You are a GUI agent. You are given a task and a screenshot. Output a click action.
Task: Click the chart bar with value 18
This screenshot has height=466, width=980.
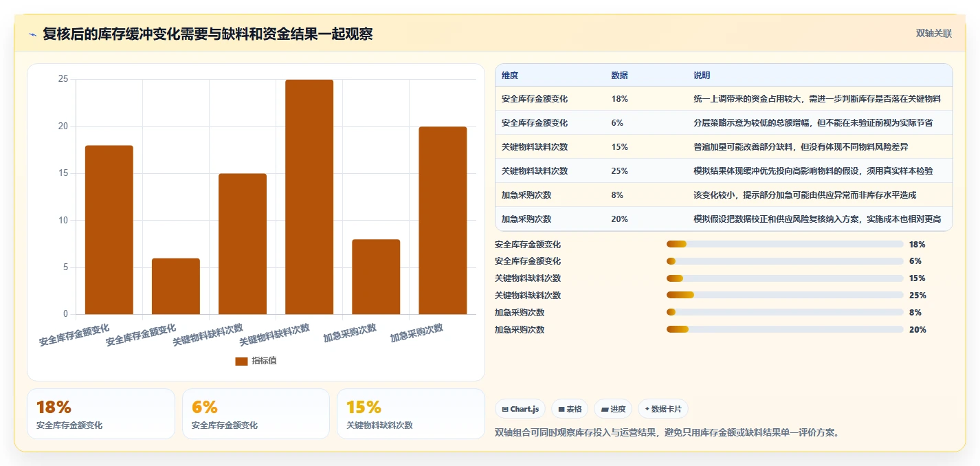click(x=109, y=230)
